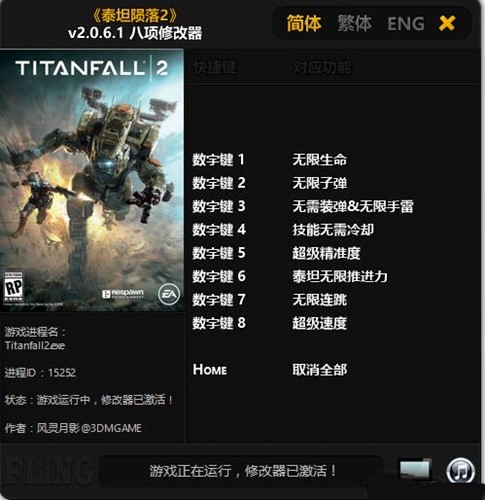Click the monitor icon near music button
This screenshot has width=485, height=500.
415,469
